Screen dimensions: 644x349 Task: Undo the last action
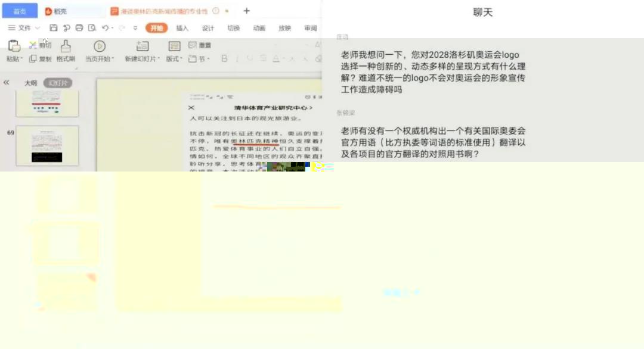point(105,27)
